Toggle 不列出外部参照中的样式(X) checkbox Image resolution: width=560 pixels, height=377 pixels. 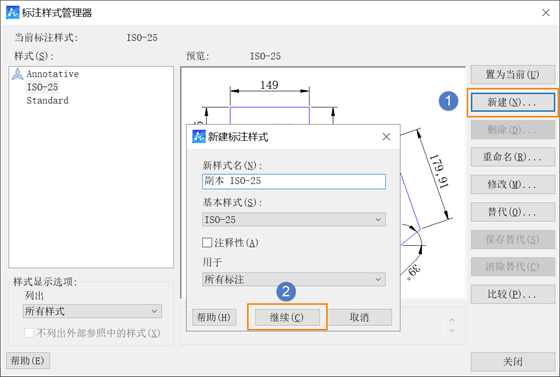pyautogui.click(x=29, y=333)
